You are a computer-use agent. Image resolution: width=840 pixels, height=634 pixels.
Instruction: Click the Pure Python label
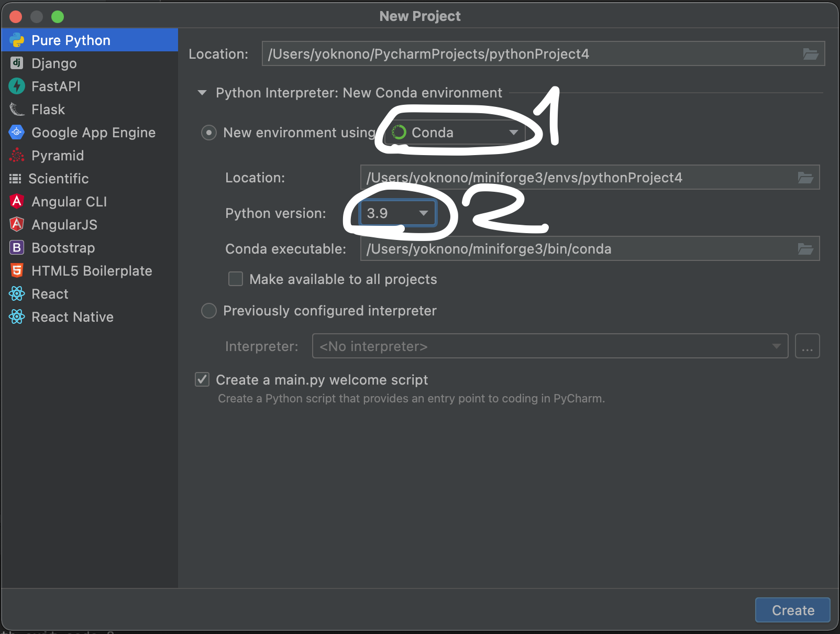[71, 40]
